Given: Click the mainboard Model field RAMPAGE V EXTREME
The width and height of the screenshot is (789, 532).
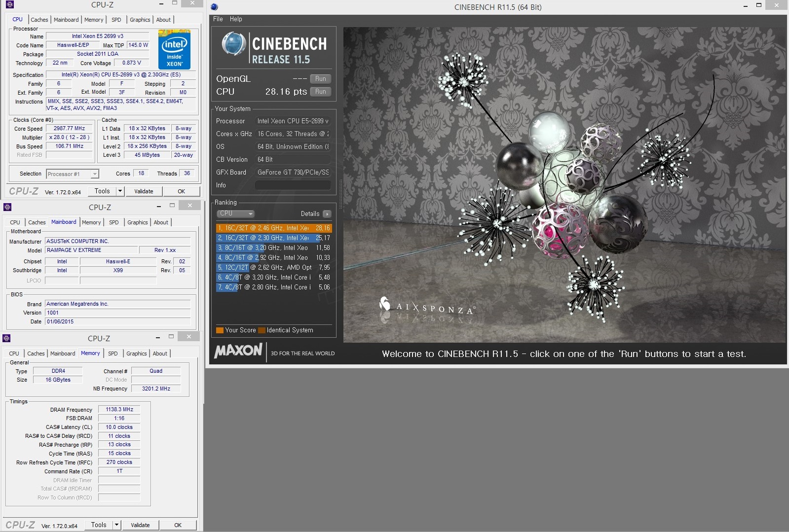Looking at the screenshot, I should (x=91, y=250).
